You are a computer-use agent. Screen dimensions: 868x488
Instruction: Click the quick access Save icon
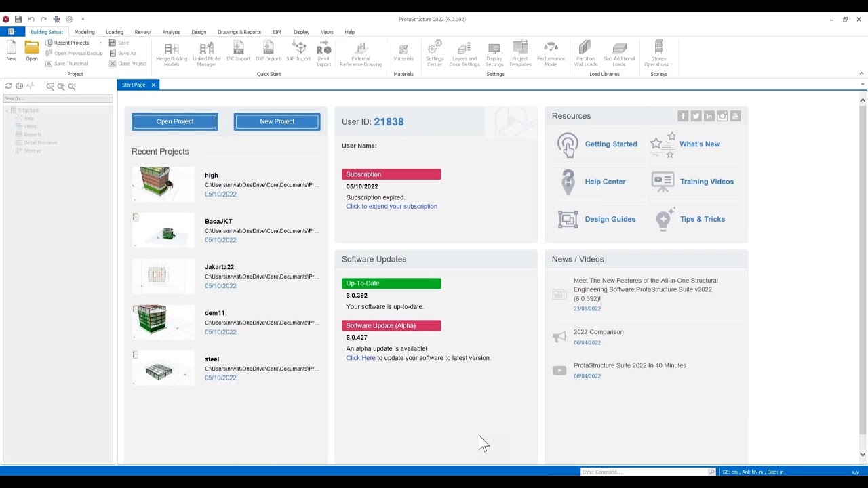tap(18, 19)
